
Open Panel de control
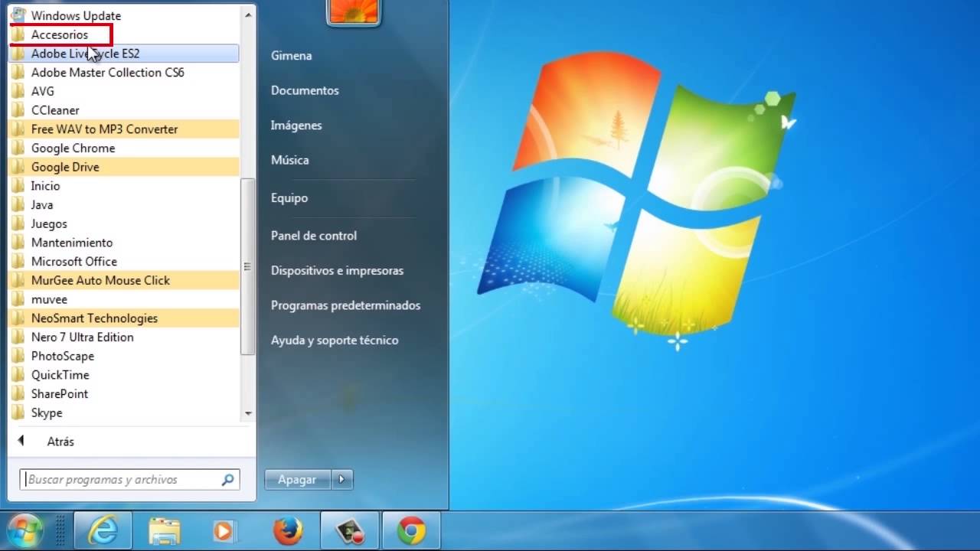pyautogui.click(x=314, y=236)
